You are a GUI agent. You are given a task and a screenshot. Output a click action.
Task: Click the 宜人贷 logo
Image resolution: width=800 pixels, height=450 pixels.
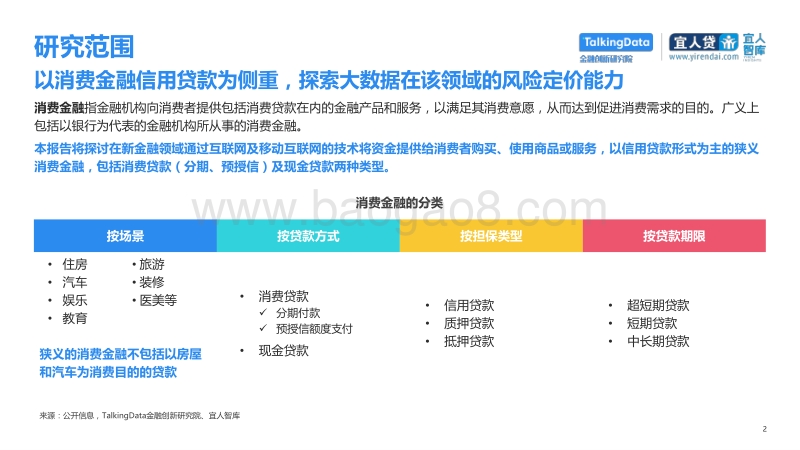(x=704, y=42)
